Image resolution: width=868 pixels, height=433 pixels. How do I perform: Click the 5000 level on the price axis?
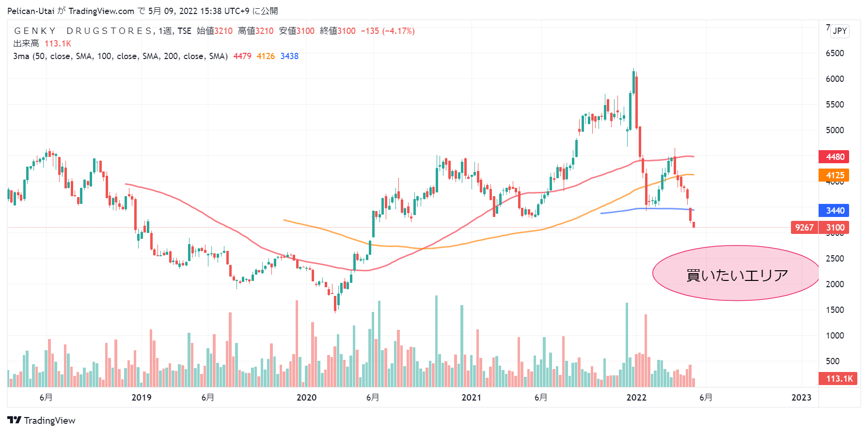(835, 130)
